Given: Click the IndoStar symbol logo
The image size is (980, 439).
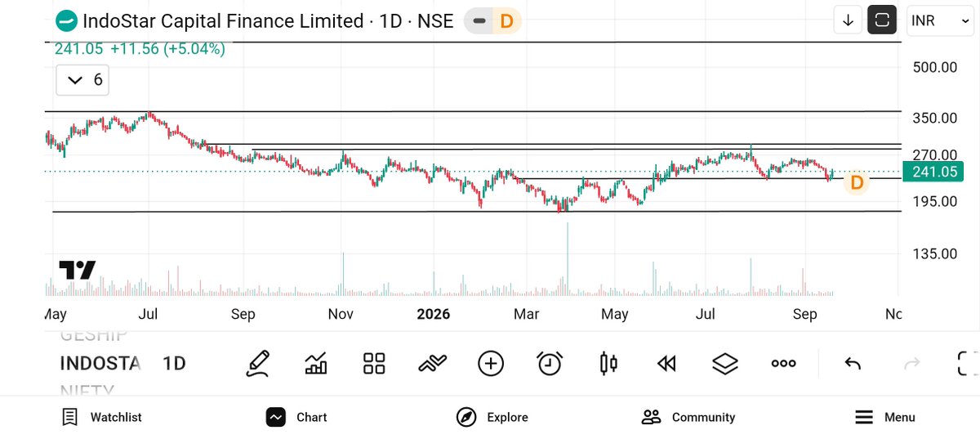Looking at the screenshot, I should tap(66, 21).
